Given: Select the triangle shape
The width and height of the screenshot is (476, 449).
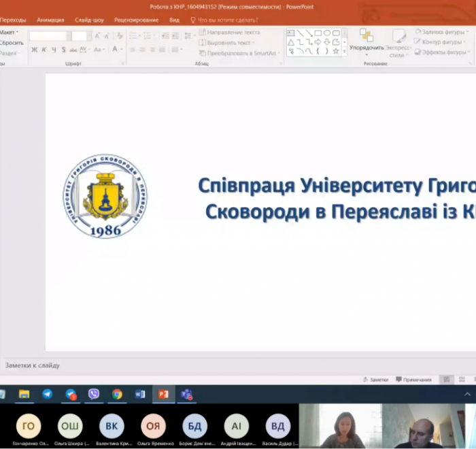Looking at the screenshot, I should 291,42.
